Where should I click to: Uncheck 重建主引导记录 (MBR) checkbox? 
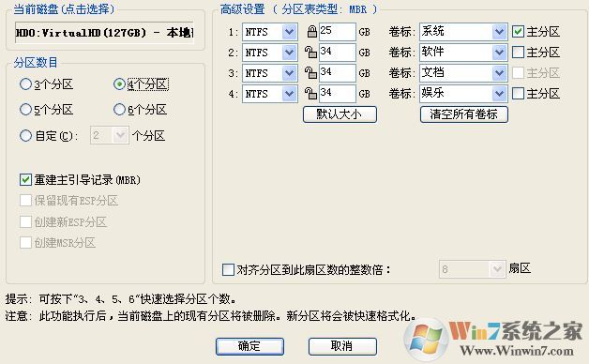point(25,179)
